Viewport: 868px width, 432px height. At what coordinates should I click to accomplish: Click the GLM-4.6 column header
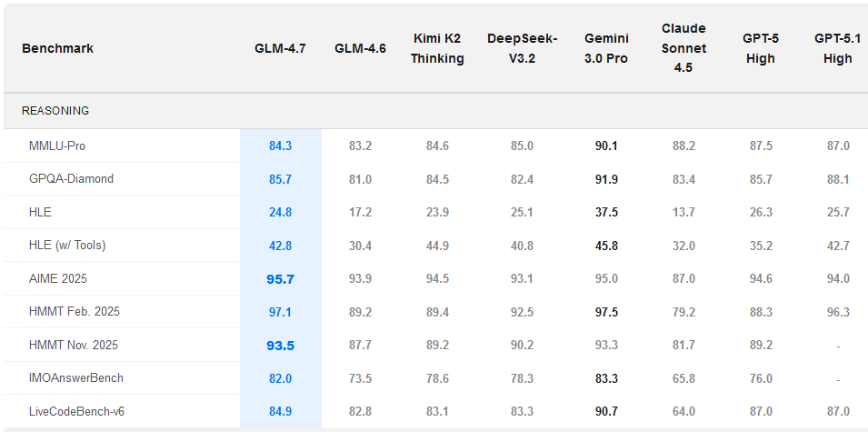(x=360, y=48)
